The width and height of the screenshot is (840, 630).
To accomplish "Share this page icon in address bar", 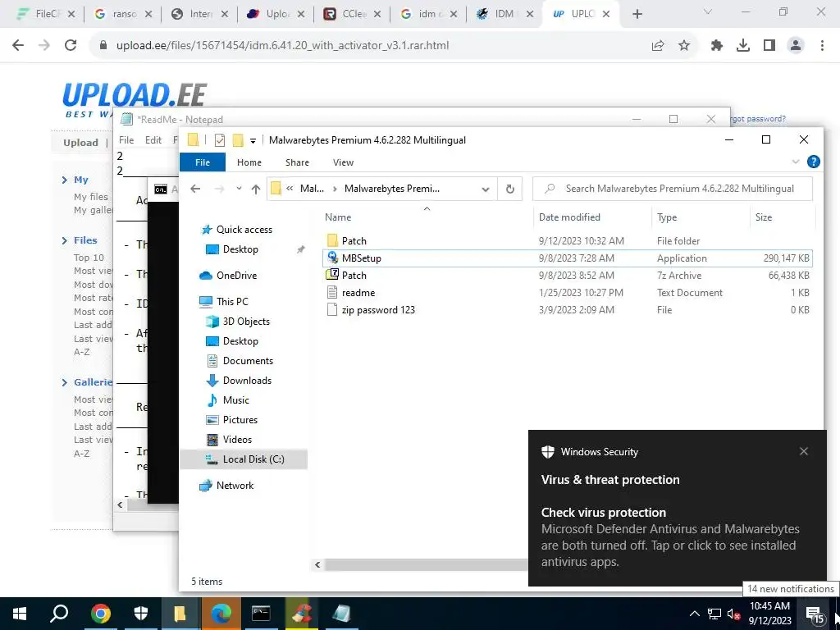I will [658, 46].
